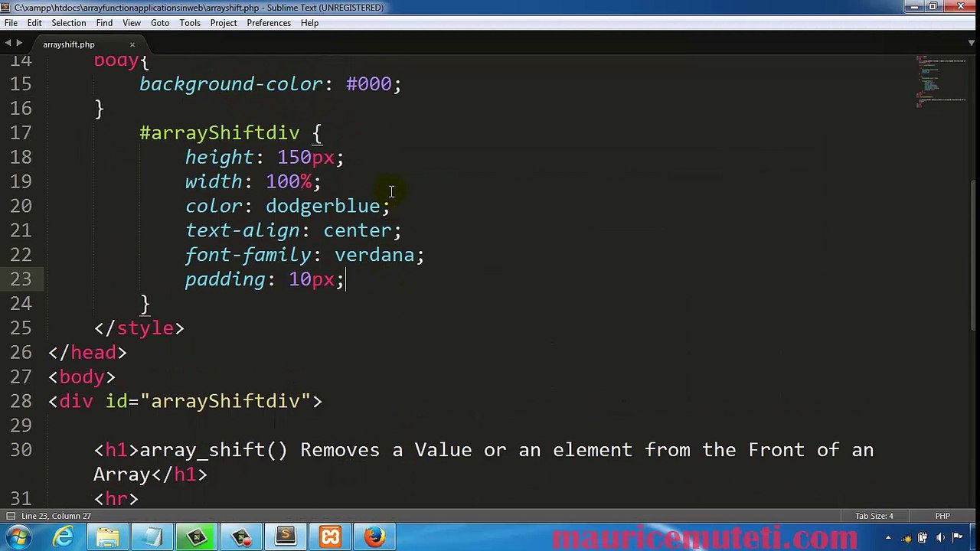Open the Find menu

tap(104, 23)
